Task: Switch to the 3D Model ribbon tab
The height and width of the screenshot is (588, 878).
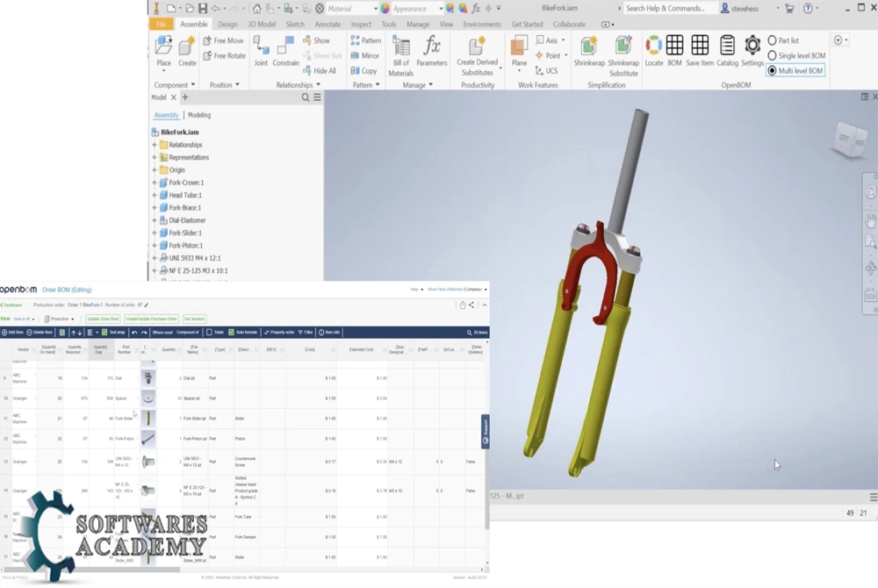Action: point(262,24)
